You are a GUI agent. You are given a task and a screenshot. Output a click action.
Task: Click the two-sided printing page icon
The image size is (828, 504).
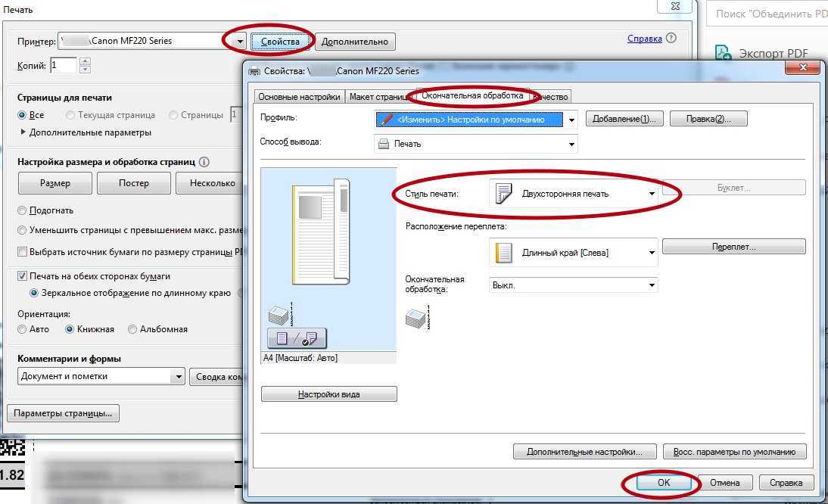[x=503, y=194]
